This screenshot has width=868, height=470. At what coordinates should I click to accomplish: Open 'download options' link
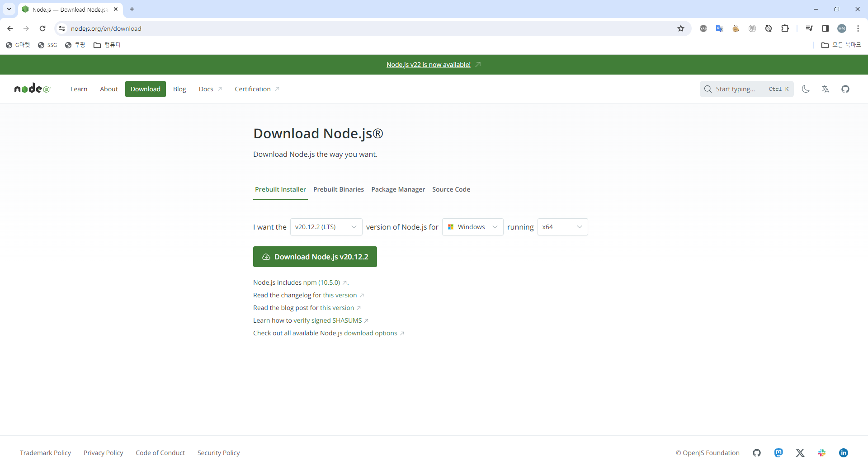371,333
